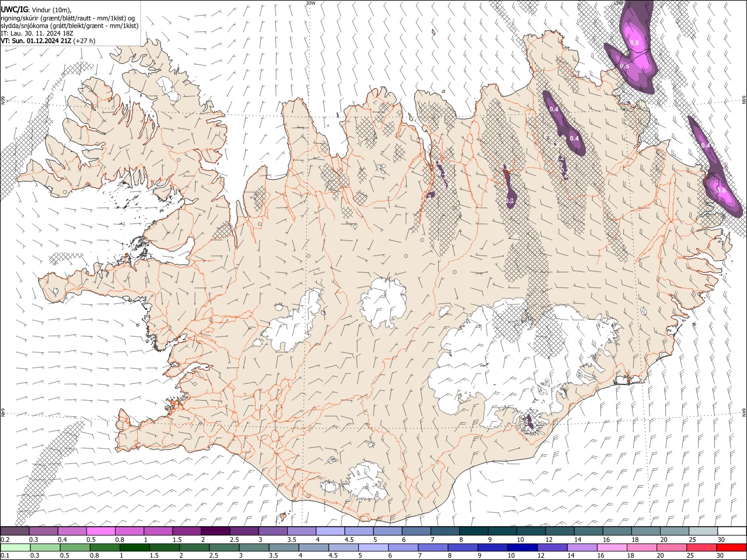Click the dark teal swatch at 8 in upper legend

pyautogui.click(x=473, y=531)
